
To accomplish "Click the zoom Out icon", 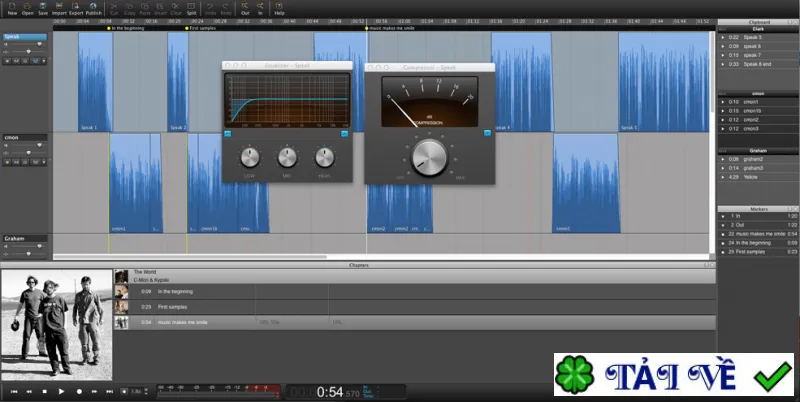I will point(245,8).
